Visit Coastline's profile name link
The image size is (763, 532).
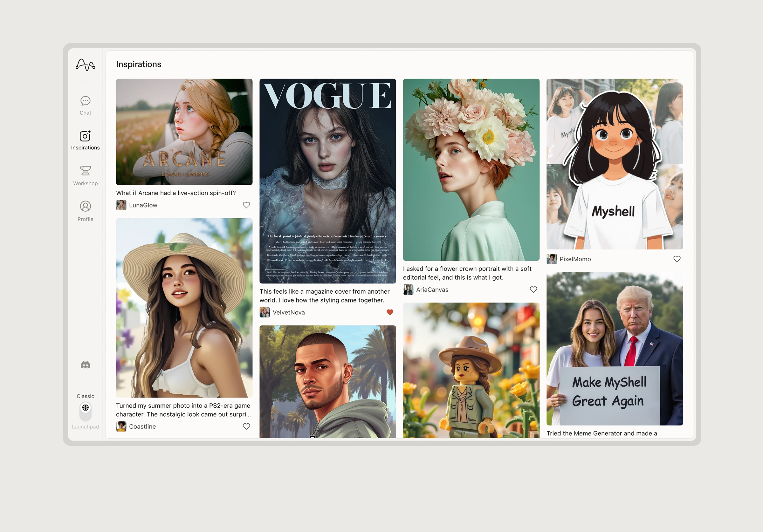click(x=142, y=427)
